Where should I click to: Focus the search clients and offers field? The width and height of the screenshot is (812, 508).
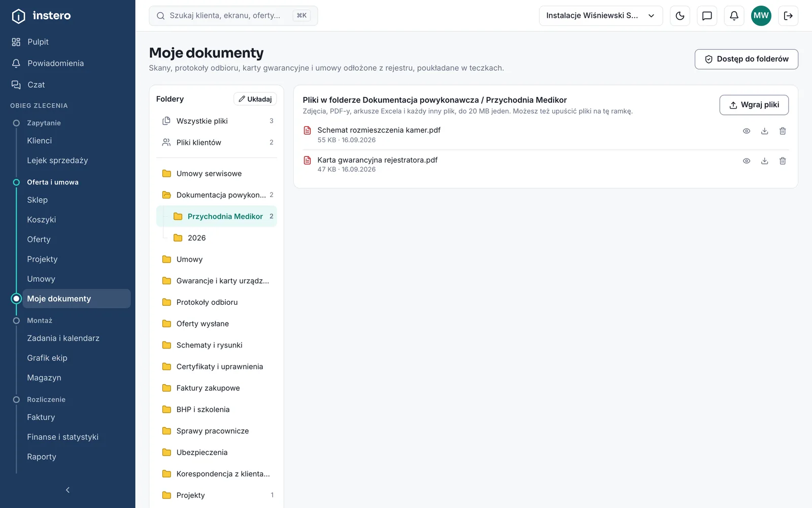pyautogui.click(x=233, y=16)
